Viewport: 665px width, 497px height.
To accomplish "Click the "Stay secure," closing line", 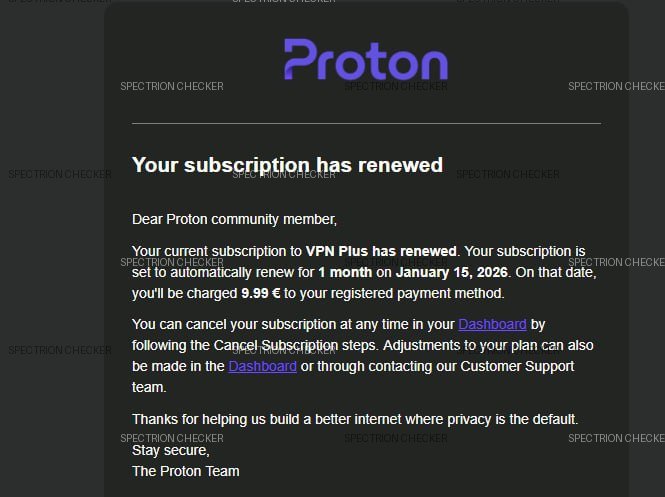I will pos(171,450).
